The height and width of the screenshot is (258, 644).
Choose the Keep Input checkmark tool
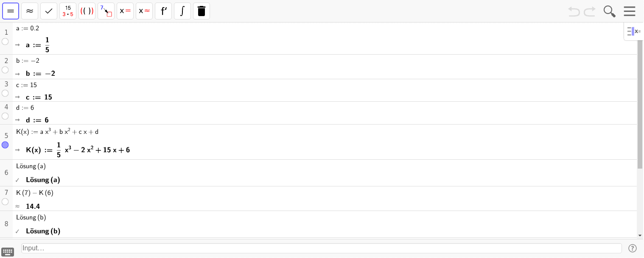(49, 11)
